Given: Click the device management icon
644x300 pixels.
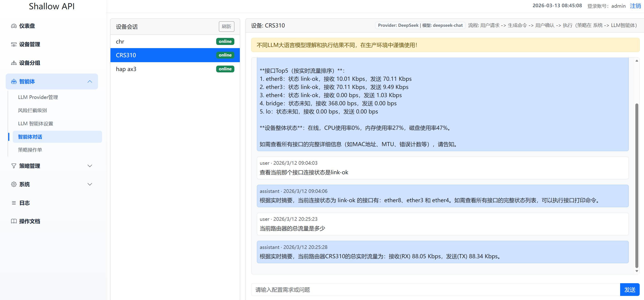Looking at the screenshot, I should coord(14,44).
